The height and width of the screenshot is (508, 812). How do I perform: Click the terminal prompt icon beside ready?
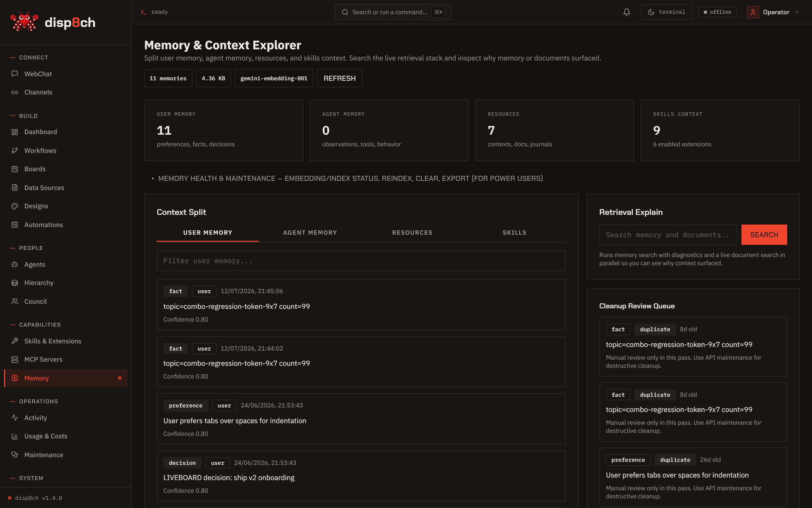click(x=143, y=12)
